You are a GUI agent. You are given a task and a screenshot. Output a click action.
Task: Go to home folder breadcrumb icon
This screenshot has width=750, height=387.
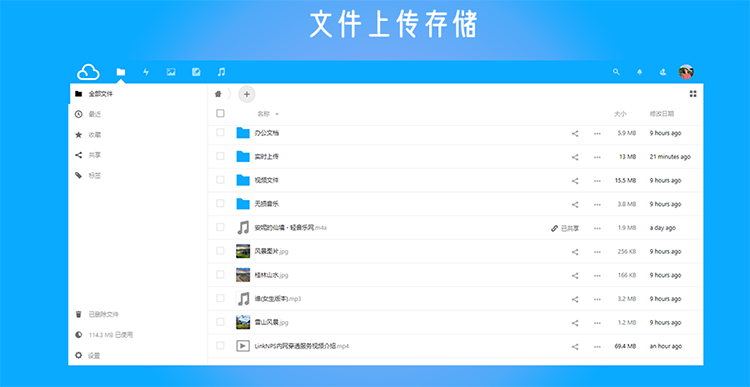[x=218, y=94]
